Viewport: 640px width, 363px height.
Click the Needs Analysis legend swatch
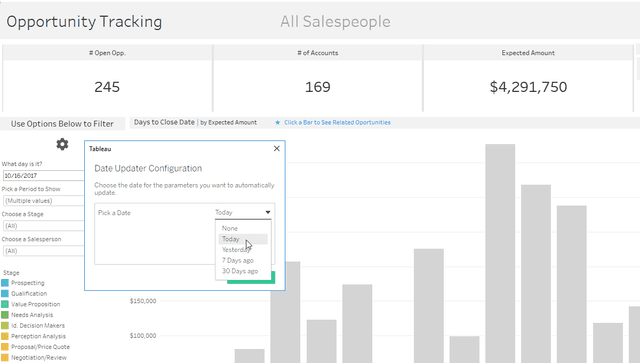tap(5, 315)
